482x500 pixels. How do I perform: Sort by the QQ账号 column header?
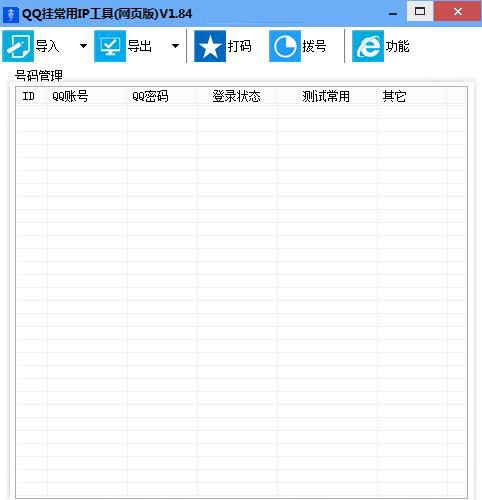pos(87,96)
